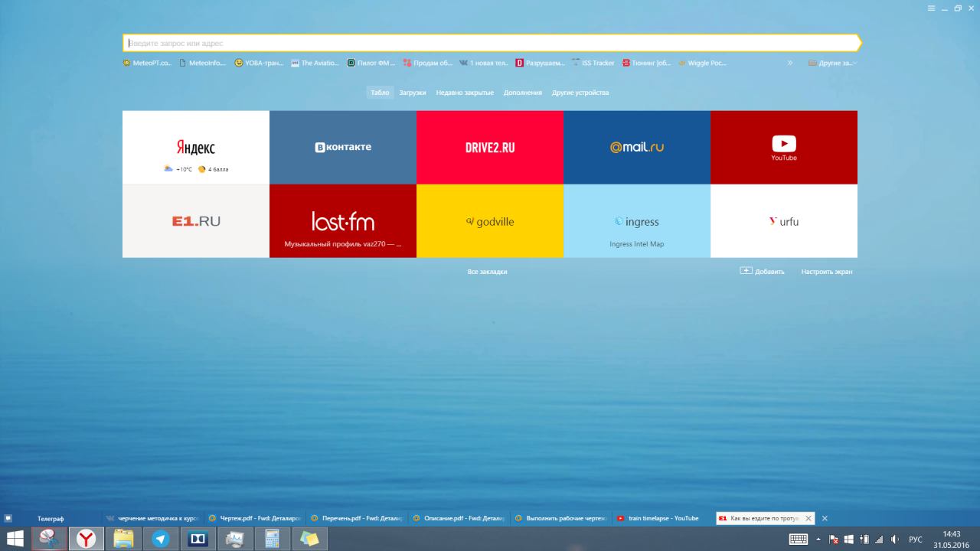Open the last.fm tile
Viewport: 980px width, 551px height.
pyautogui.click(x=343, y=221)
